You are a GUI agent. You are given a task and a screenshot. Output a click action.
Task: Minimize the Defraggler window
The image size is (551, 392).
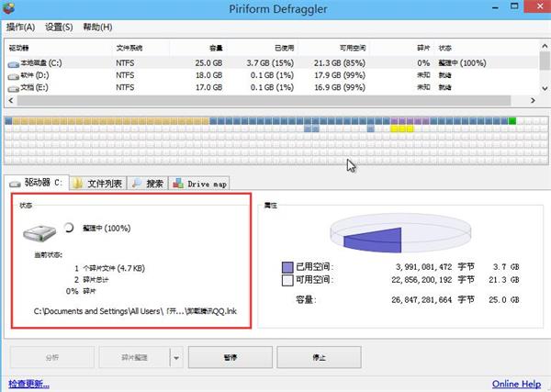496,7
